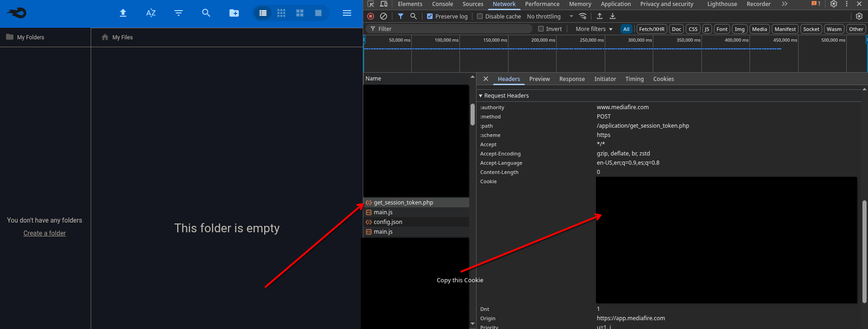Toggle the Preserve log checkbox

click(x=430, y=16)
